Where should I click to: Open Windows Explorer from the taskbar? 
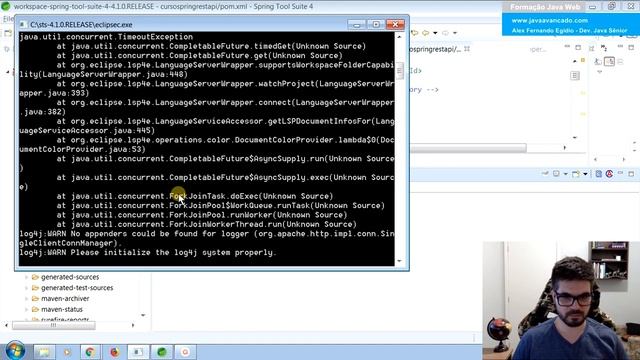click(44, 352)
